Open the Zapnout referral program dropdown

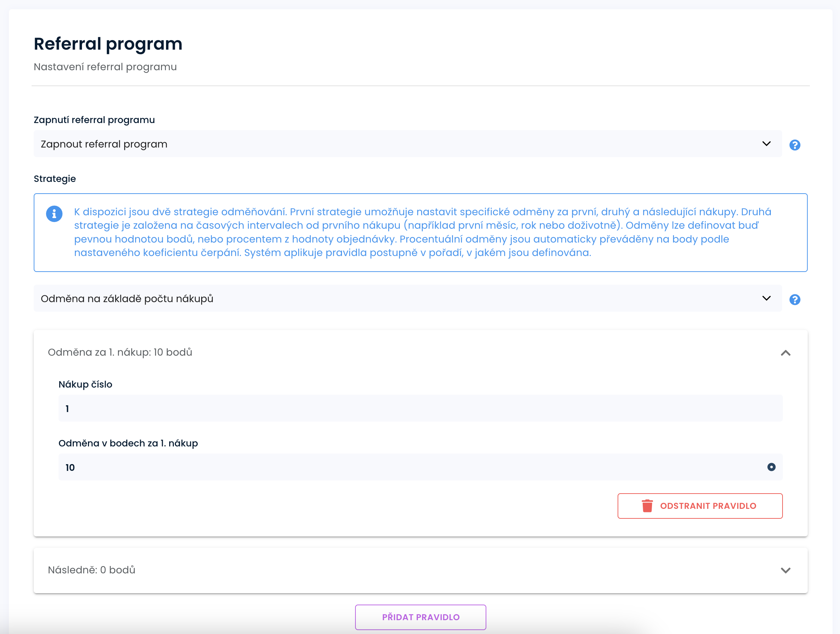coord(408,144)
